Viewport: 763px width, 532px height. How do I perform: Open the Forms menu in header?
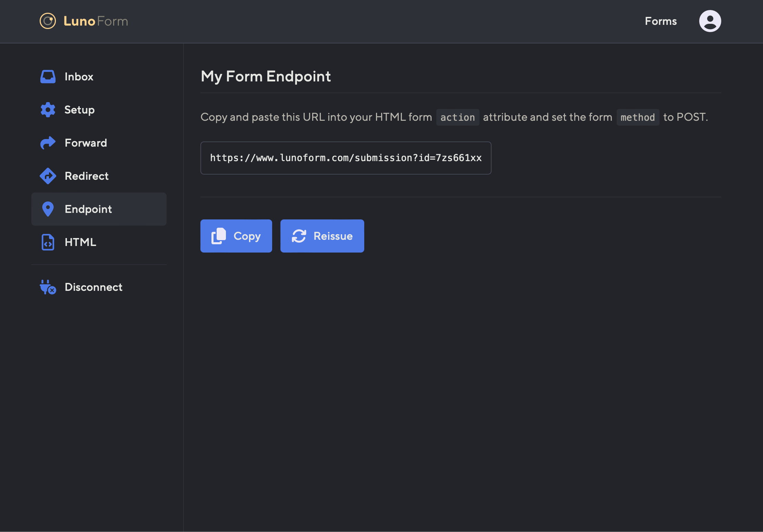click(661, 21)
